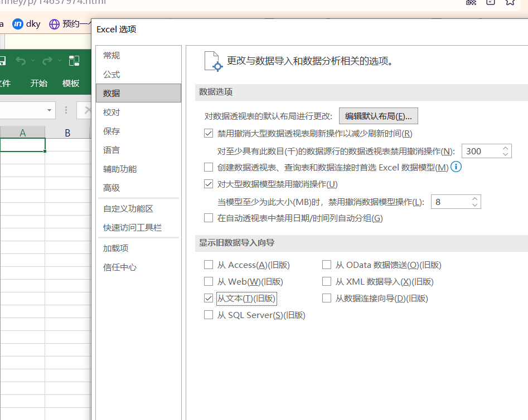Enable 从 SQL Server(S)(旧版) checkbox
Screen dimensions: 528x420
click(209, 315)
